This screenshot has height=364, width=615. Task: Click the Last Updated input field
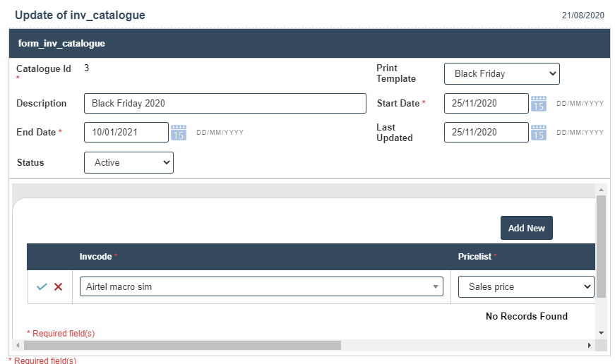[x=486, y=132]
